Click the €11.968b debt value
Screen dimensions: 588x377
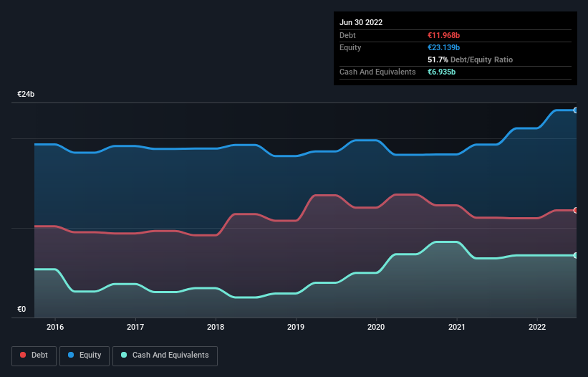(443, 35)
